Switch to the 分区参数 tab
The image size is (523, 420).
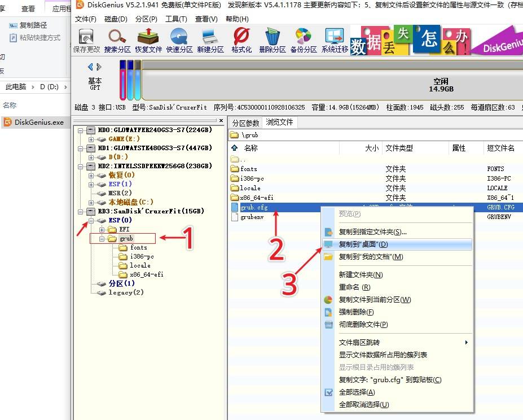pyautogui.click(x=245, y=122)
